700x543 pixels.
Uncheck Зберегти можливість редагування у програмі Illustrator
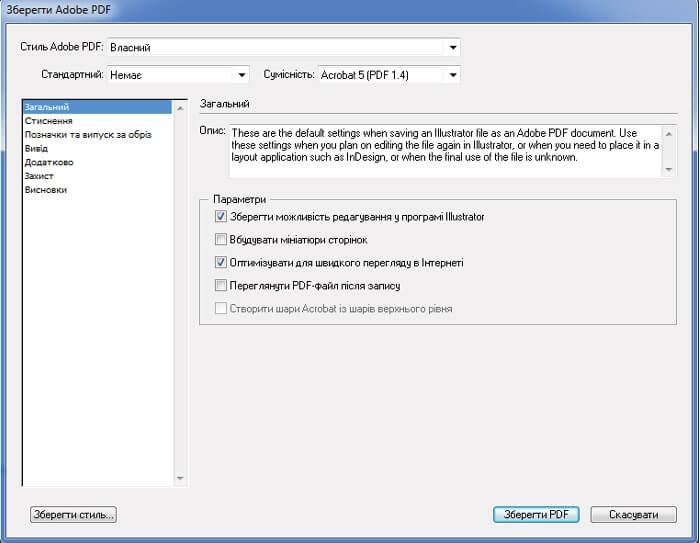click(221, 217)
